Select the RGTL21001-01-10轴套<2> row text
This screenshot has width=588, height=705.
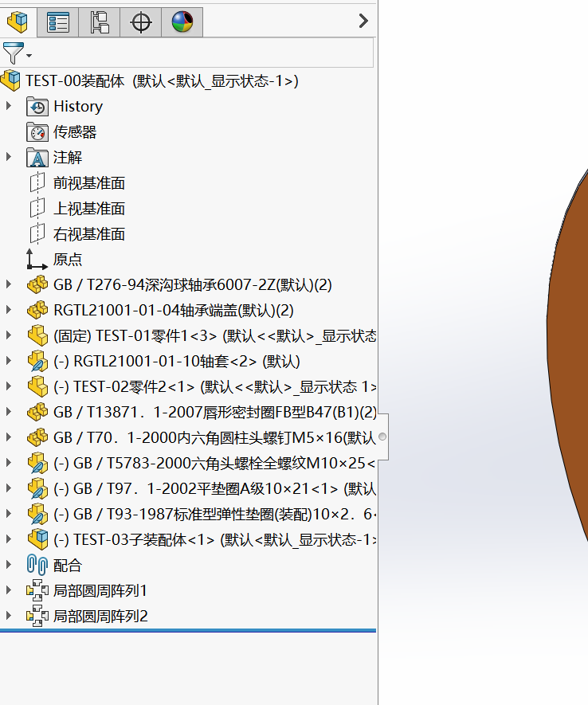pos(177,362)
